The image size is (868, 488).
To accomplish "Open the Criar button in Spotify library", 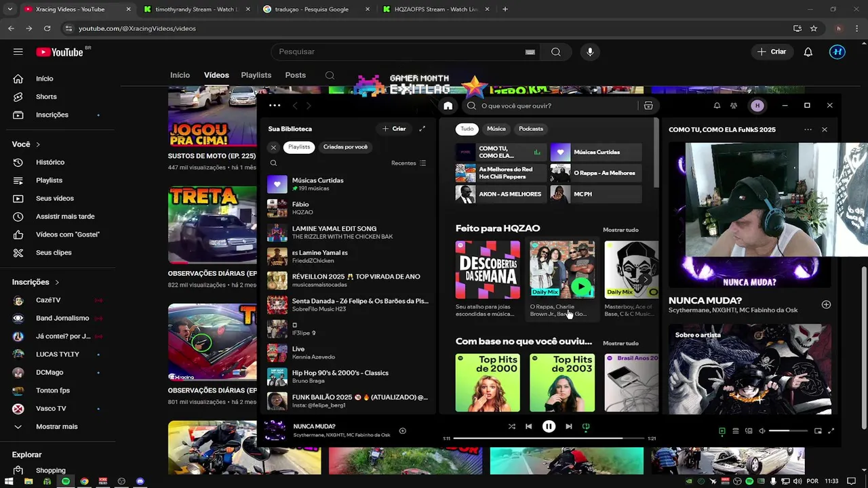I will [x=394, y=129].
